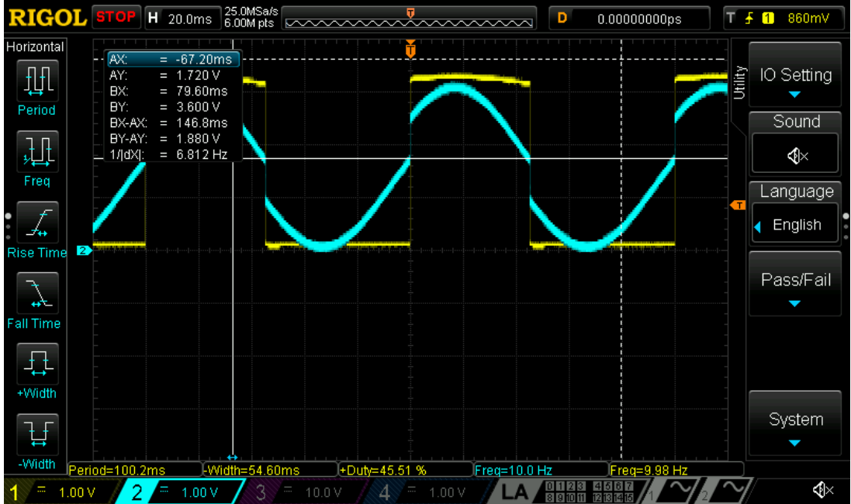
Task: Click the trigger level 860mV readout
Action: coord(808,19)
